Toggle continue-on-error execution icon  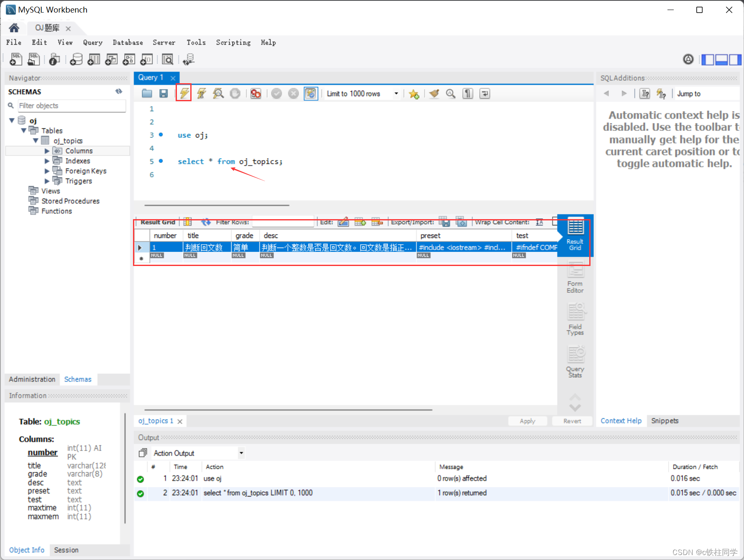[x=256, y=93]
